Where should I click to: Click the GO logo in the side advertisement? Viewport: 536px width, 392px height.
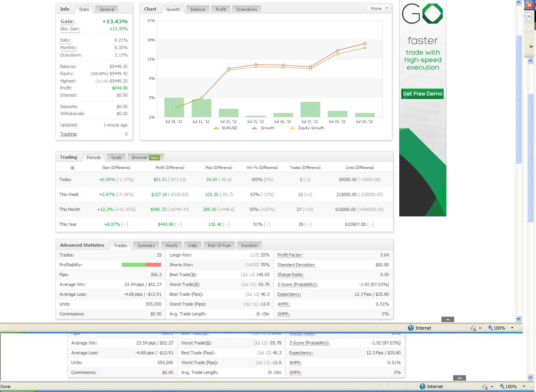[422, 14]
